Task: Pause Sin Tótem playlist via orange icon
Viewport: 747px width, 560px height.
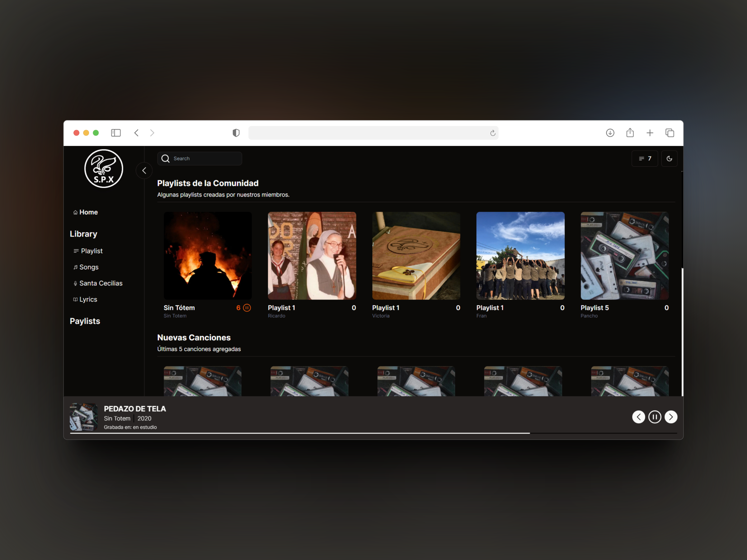Action: pos(247,307)
